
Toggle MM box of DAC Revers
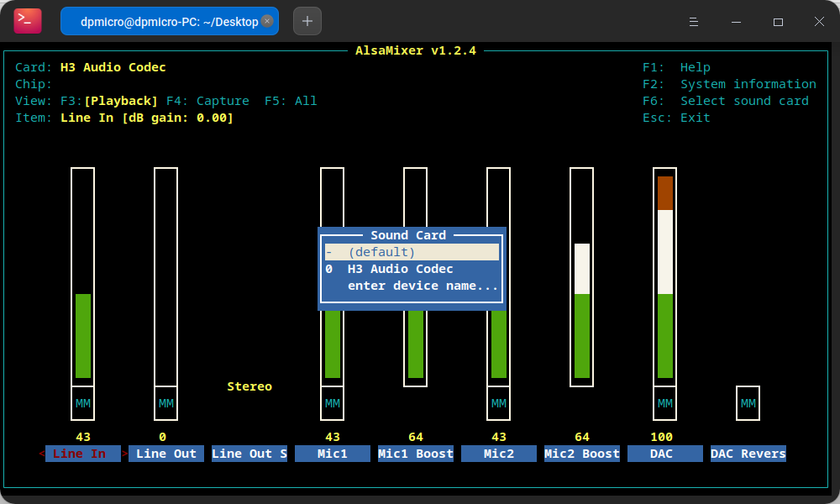[748, 403]
